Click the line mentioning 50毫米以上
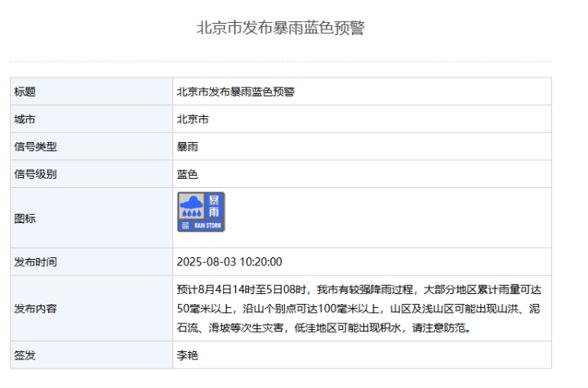 pyautogui.click(x=359, y=309)
